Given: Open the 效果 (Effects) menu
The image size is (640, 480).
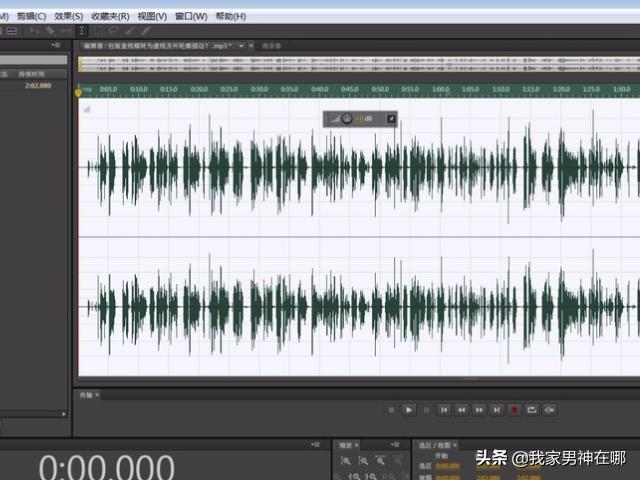Looking at the screenshot, I should coord(69,17).
